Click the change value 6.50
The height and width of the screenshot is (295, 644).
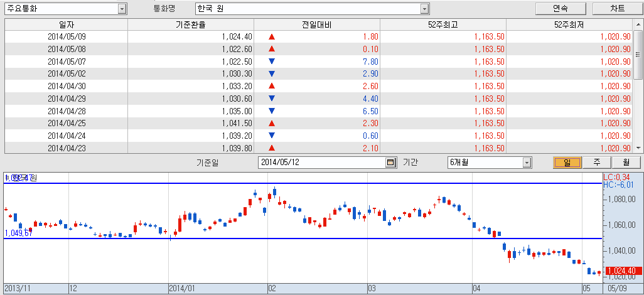[370, 110]
